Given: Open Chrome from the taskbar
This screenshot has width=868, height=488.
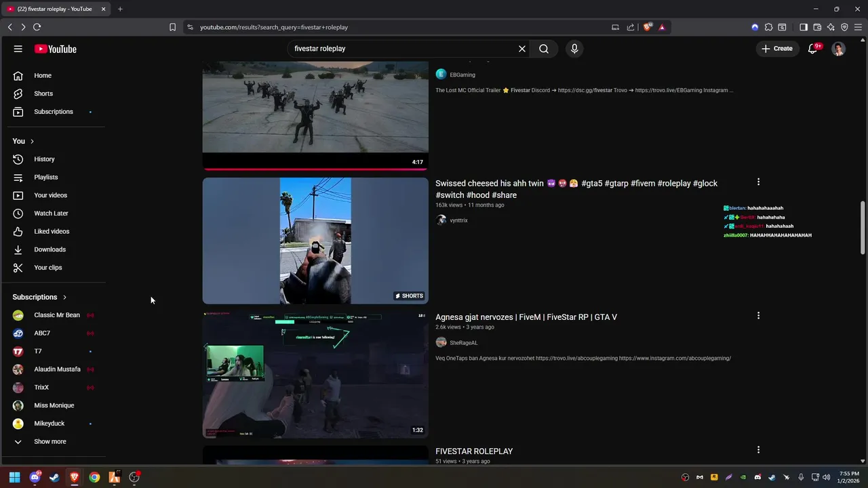Looking at the screenshot, I should click(x=94, y=477).
